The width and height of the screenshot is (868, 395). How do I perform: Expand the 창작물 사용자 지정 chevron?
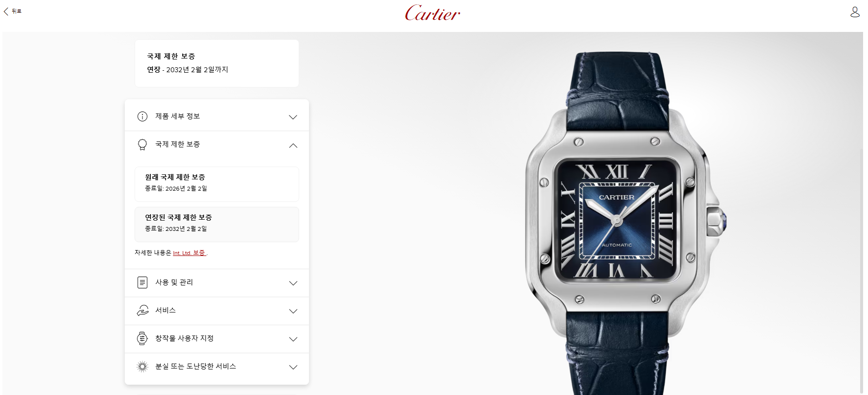[x=293, y=339]
